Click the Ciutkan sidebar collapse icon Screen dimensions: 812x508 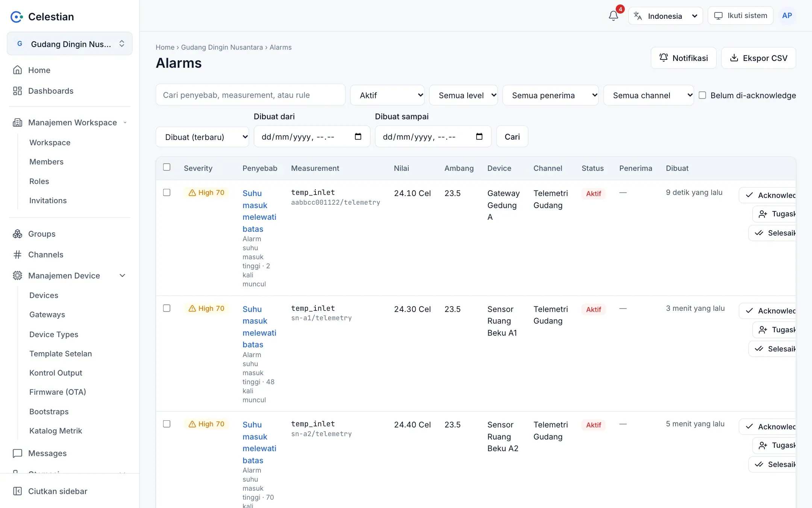pos(17,491)
